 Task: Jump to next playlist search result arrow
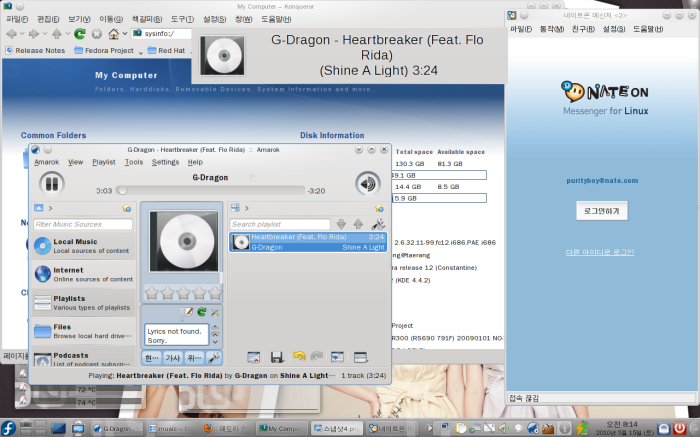coord(342,224)
